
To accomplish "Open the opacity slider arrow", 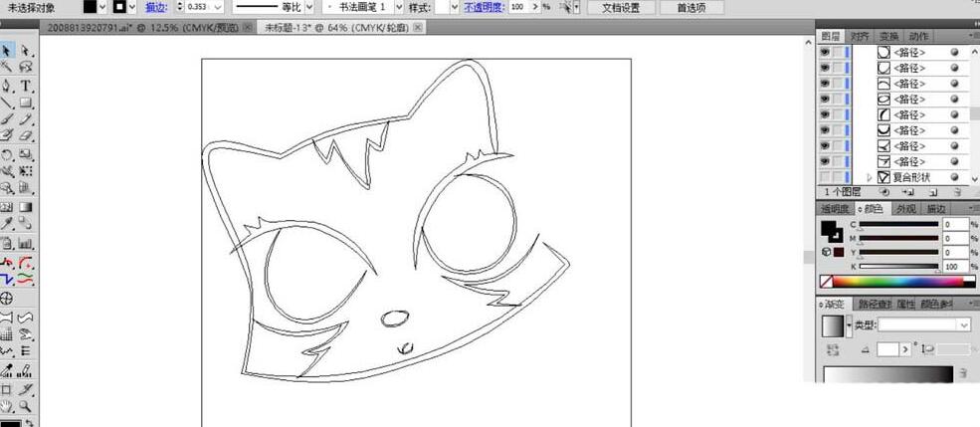I will pyautogui.click(x=535, y=7).
